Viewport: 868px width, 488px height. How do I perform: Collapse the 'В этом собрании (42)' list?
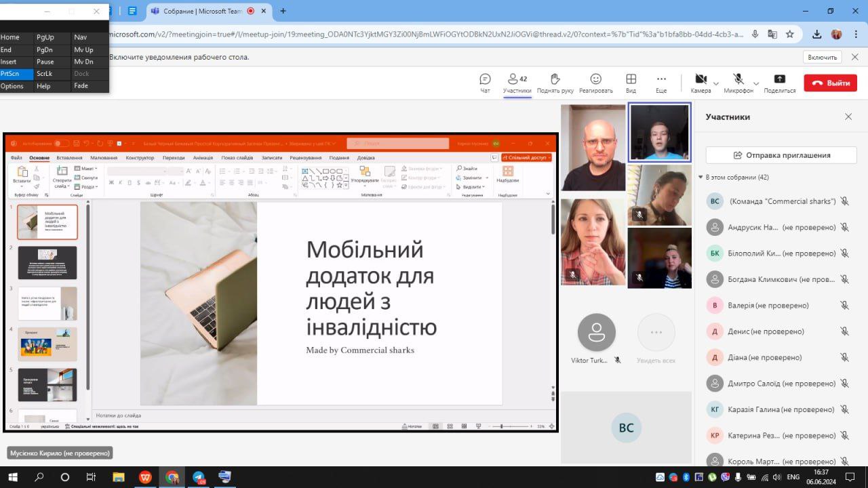coord(701,178)
